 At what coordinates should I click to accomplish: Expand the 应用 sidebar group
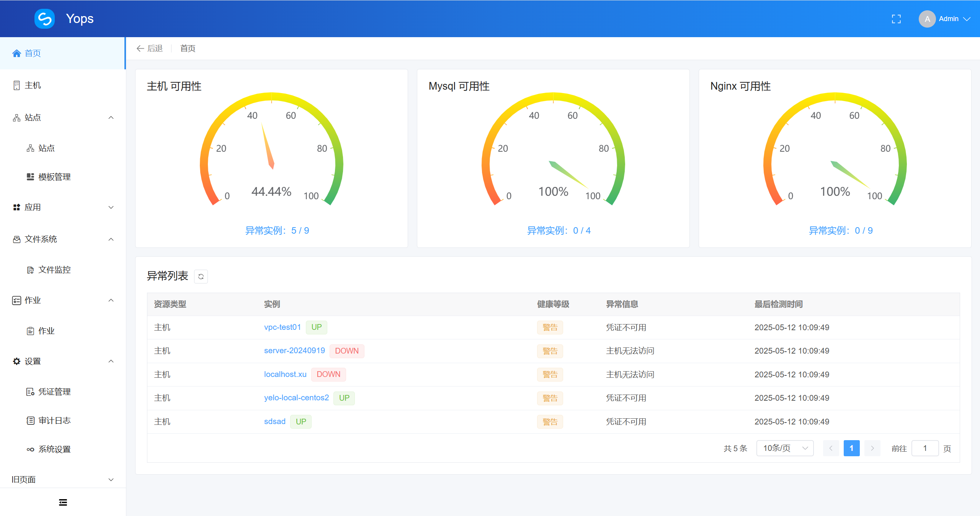[111, 207]
